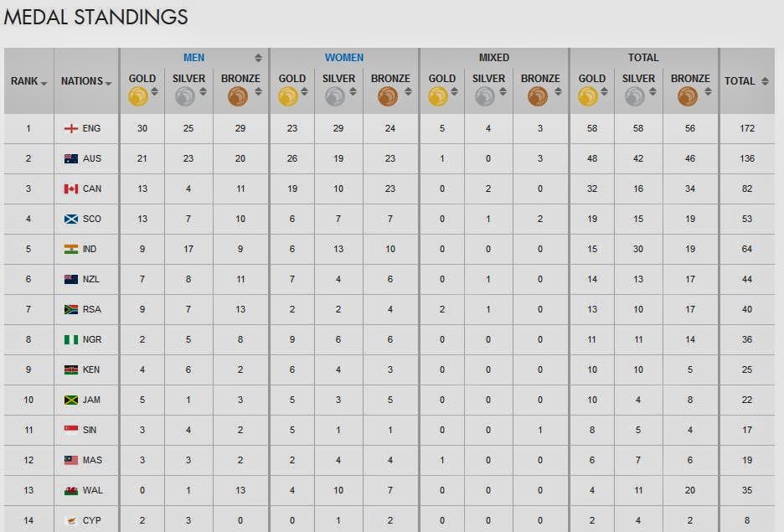Image resolution: width=784 pixels, height=532 pixels.
Task: Sort by Men silver using sort arrows
Action: 203,91
